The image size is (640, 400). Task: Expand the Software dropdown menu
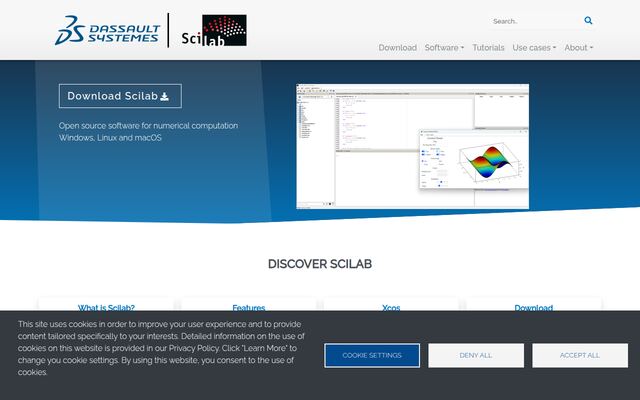tap(444, 48)
